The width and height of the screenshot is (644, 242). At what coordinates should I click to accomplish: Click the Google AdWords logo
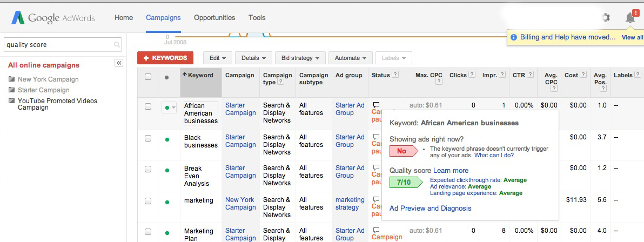(53, 18)
